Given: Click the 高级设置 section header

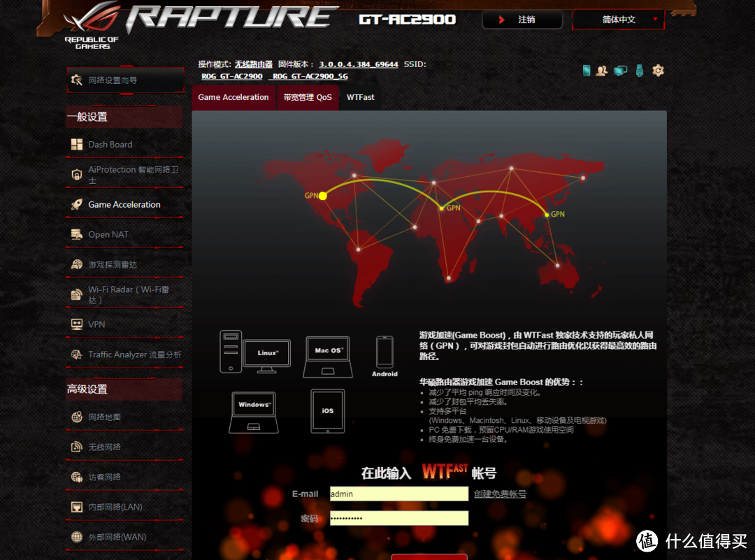Looking at the screenshot, I should pos(124,389).
